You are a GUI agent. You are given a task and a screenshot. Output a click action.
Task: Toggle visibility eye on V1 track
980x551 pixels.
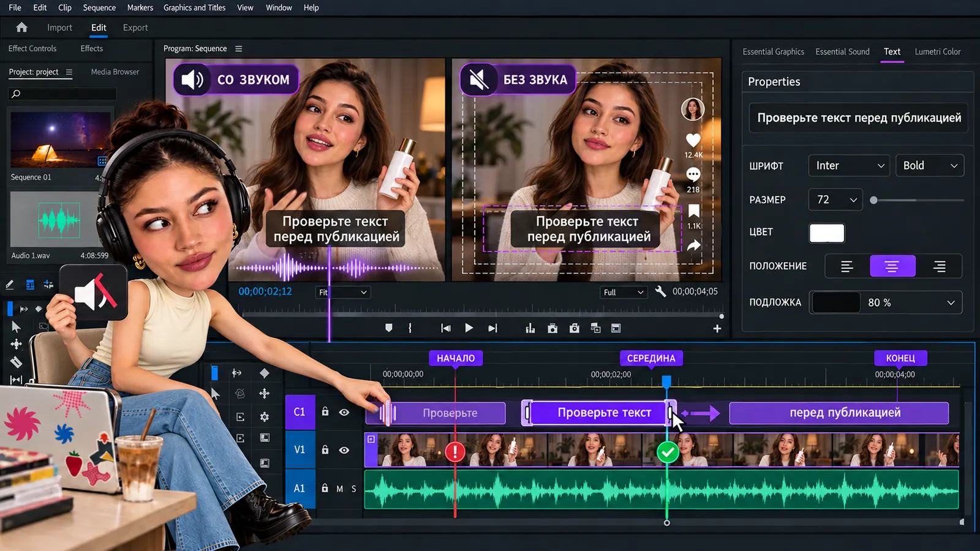[344, 450]
